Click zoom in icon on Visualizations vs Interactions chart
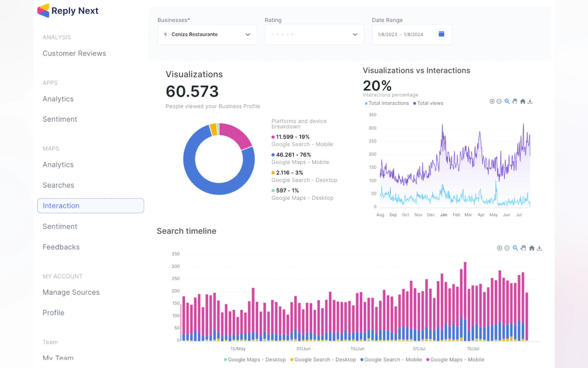Viewport: 588px width, 368px height. [492, 101]
